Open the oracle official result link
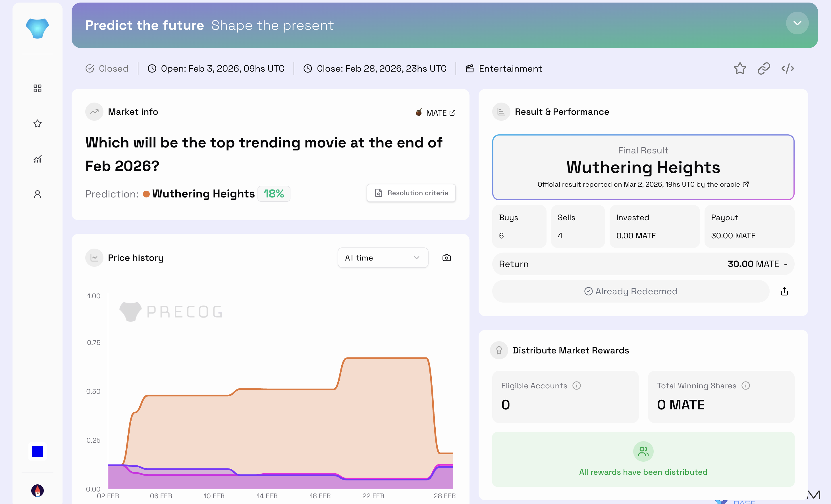The image size is (831, 504). coord(746,184)
